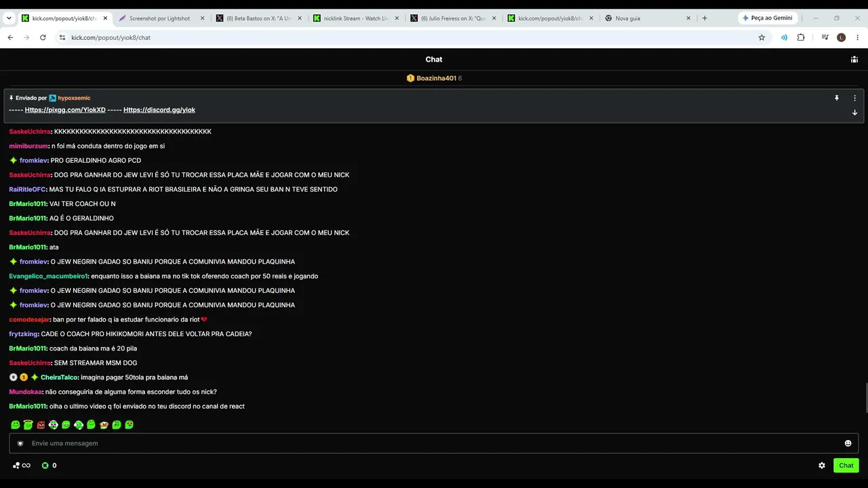Image resolution: width=868 pixels, height=488 pixels.
Task: Open the chat users list icon
Action: (x=854, y=60)
